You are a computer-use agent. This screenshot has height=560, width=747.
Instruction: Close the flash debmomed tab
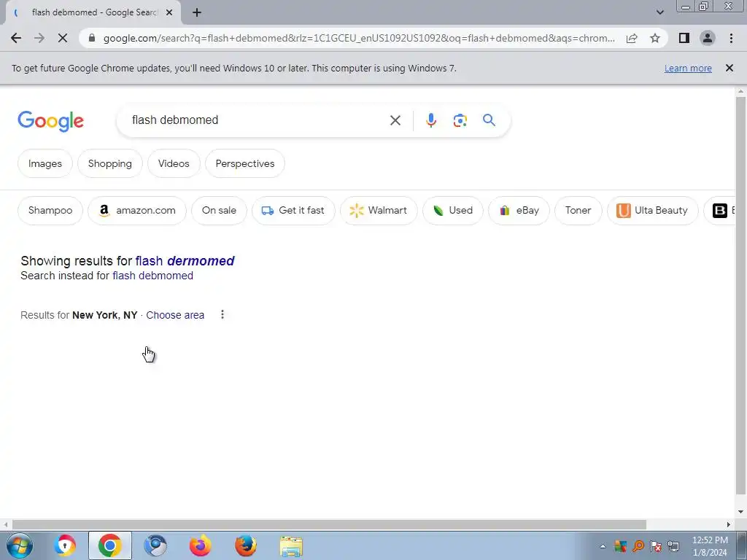(169, 12)
